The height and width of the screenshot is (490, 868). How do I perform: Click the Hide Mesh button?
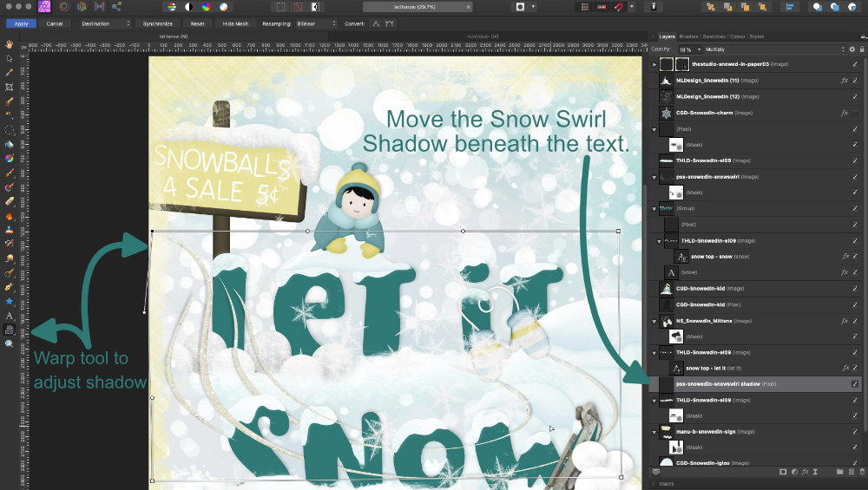click(235, 23)
